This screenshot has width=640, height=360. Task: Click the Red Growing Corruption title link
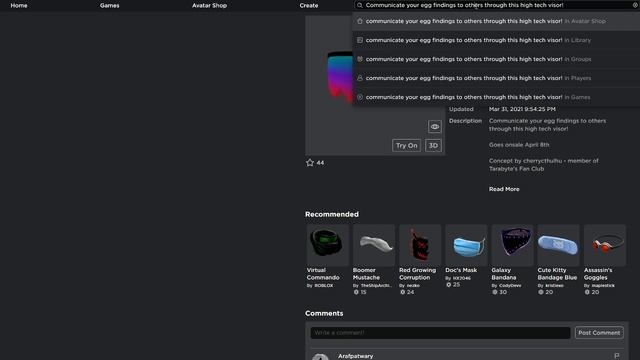pyautogui.click(x=418, y=274)
